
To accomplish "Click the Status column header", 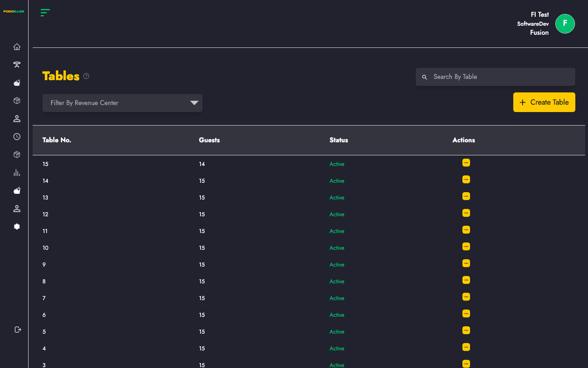I will click(x=339, y=140).
